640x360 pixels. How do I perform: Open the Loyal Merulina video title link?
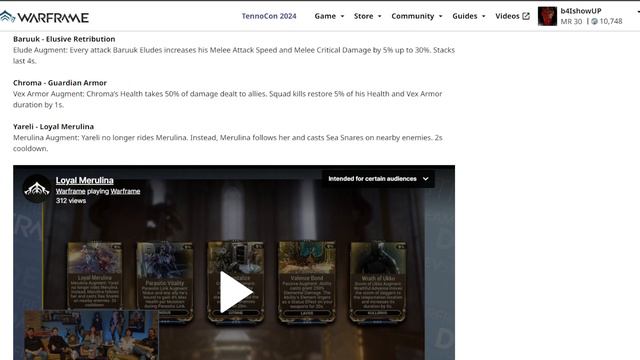84,180
